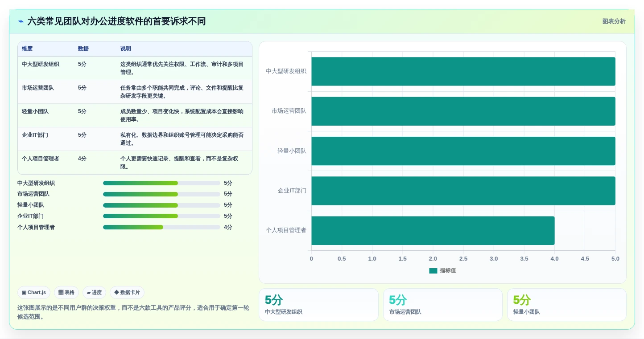Click the 中大型研发组织 progress bar
Viewport: 644px width, 339px height.
coord(161,183)
